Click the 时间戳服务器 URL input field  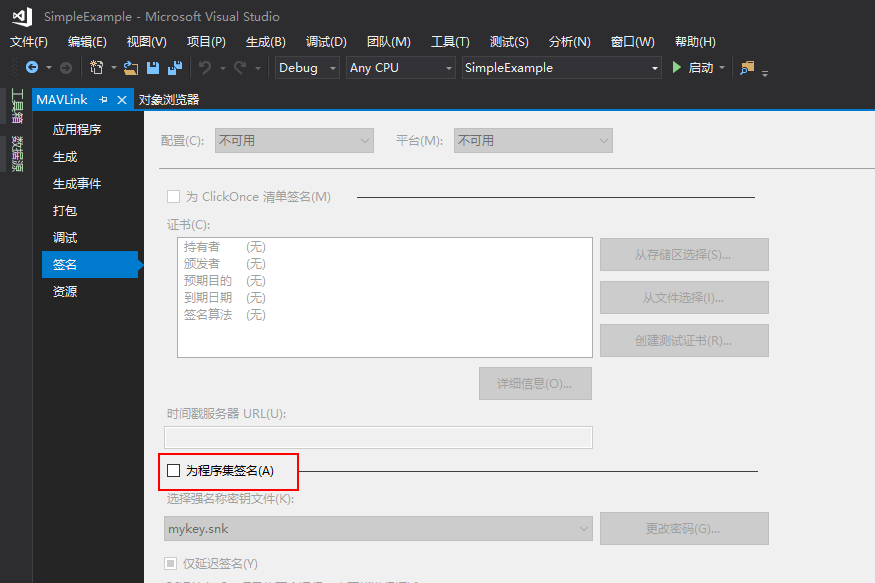[378, 437]
